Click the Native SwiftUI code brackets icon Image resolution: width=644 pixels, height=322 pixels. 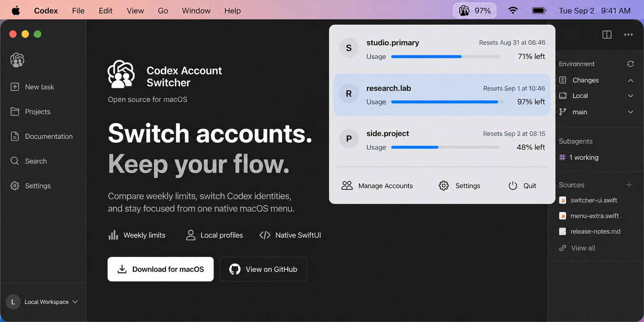point(265,235)
